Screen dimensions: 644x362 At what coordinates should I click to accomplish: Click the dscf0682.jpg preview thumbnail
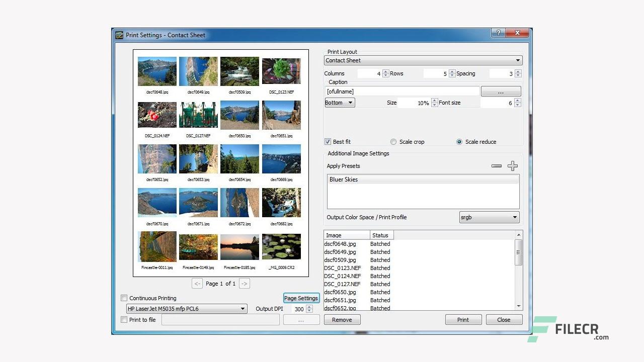(281, 203)
